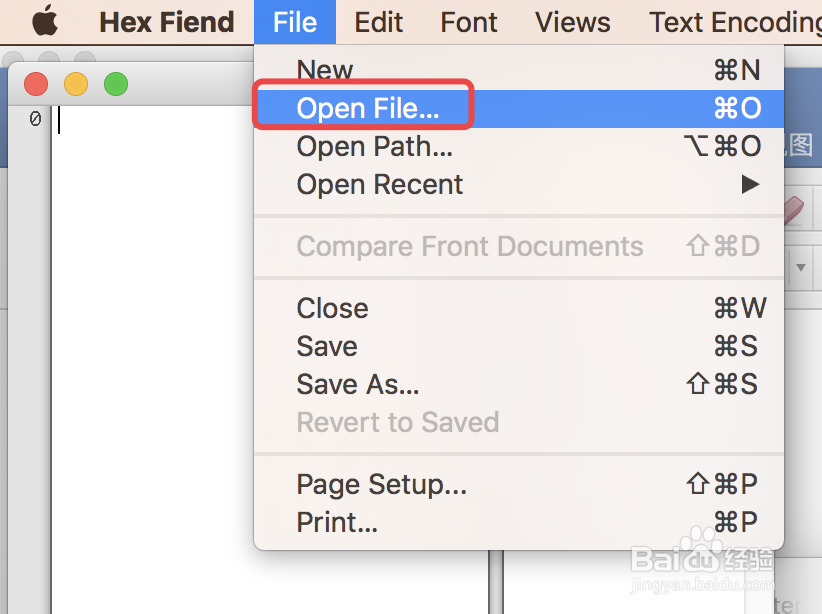Open the Font menu

[x=469, y=21]
